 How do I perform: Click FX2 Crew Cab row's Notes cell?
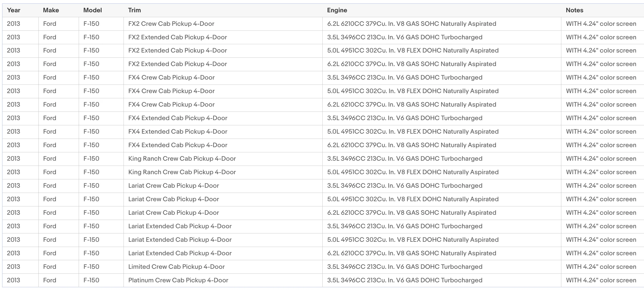point(602,24)
